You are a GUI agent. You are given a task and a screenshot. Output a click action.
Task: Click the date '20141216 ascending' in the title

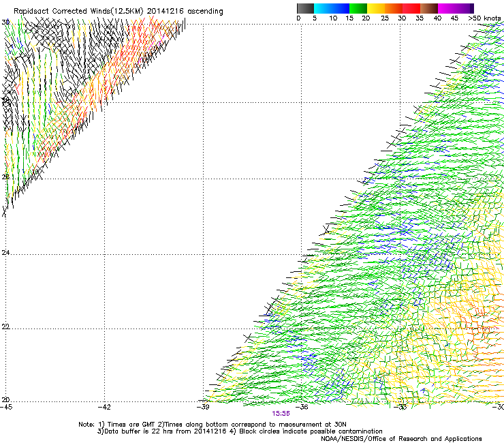(185, 12)
